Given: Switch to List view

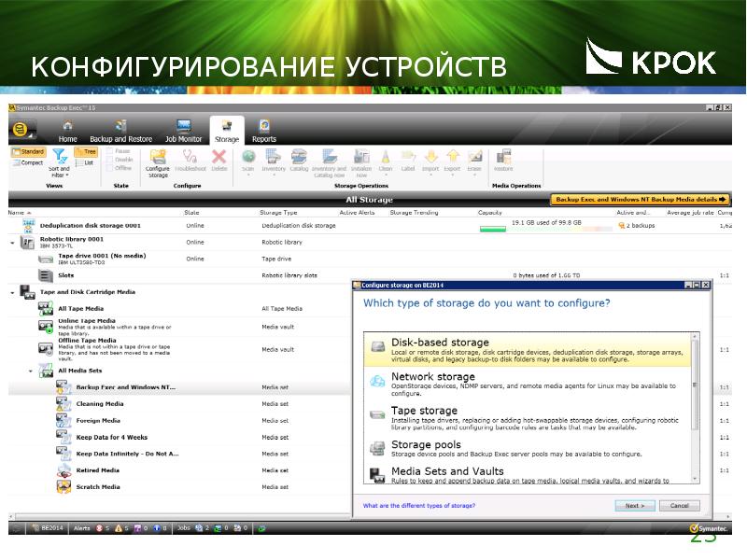Looking at the screenshot, I should pyautogui.click(x=85, y=162).
